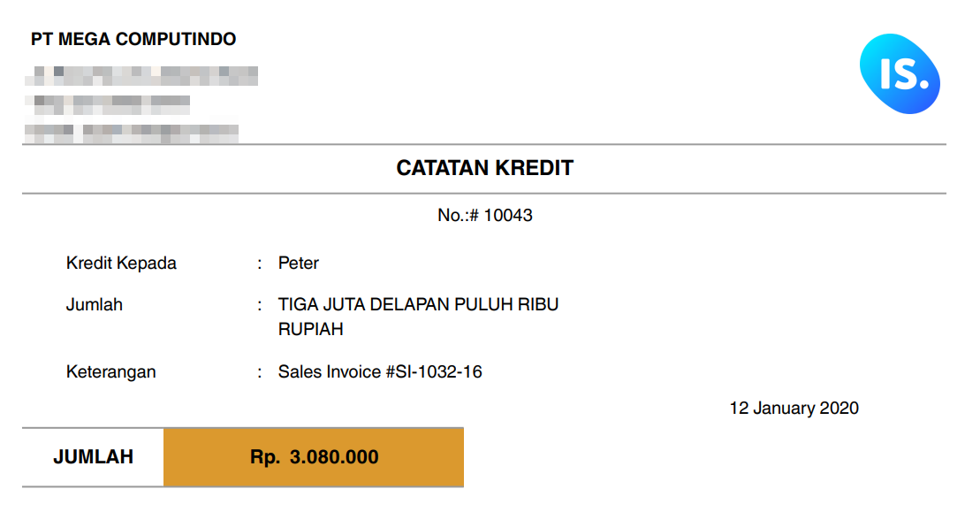980x512 pixels.
Task: Select the recipient name Peter
Action: click(x=298, y=264)
